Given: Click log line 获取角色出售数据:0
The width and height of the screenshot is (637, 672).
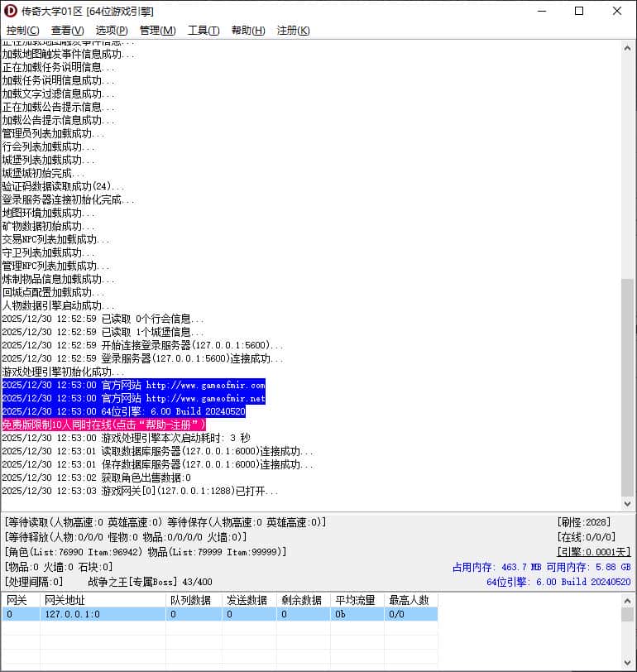Looking at the screenshot, I should 97,478.
